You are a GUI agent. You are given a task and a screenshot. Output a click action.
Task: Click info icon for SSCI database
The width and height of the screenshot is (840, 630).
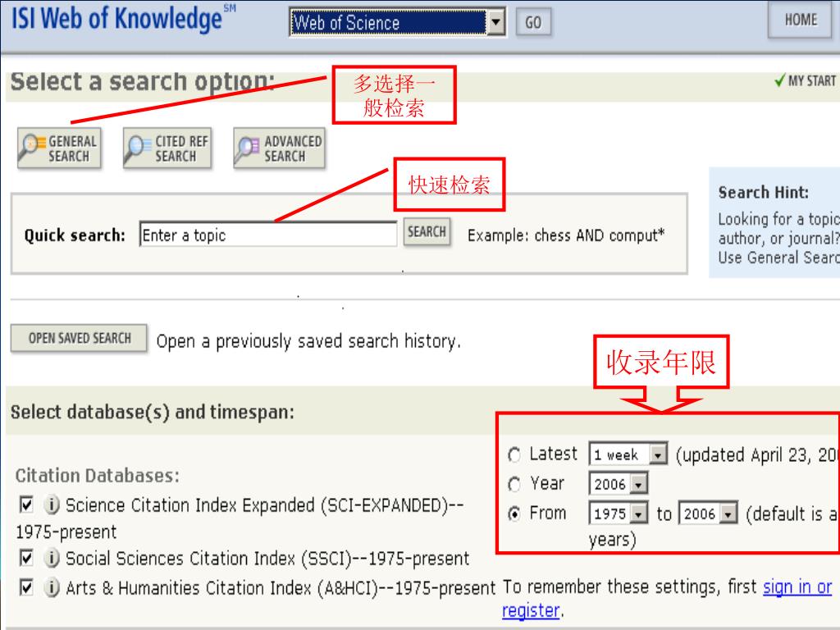pos(52,558)
